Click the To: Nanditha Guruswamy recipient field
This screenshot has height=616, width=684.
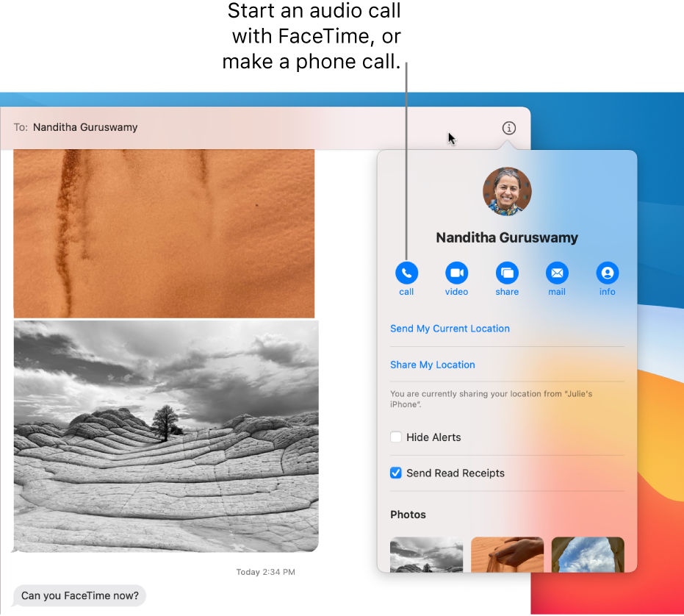point(265,128)
